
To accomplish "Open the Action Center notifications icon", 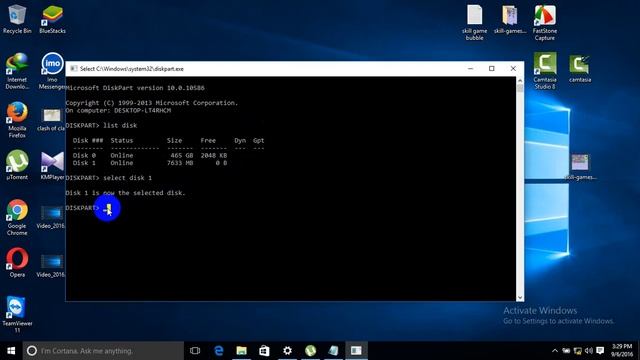I will pos(600,351).
